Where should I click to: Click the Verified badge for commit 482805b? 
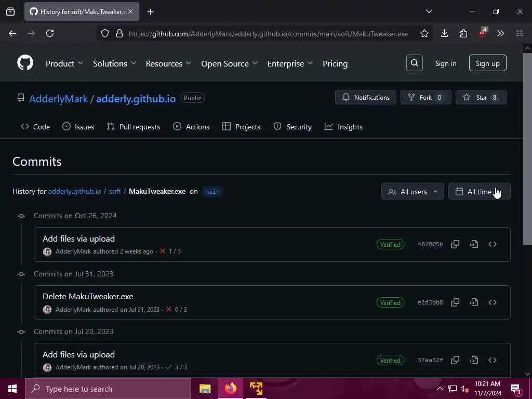390,244
